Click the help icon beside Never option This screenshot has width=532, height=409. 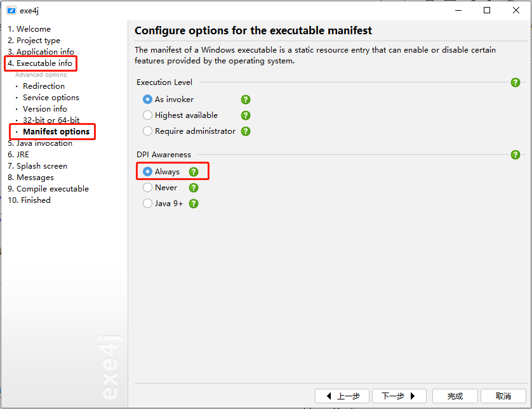194,188
